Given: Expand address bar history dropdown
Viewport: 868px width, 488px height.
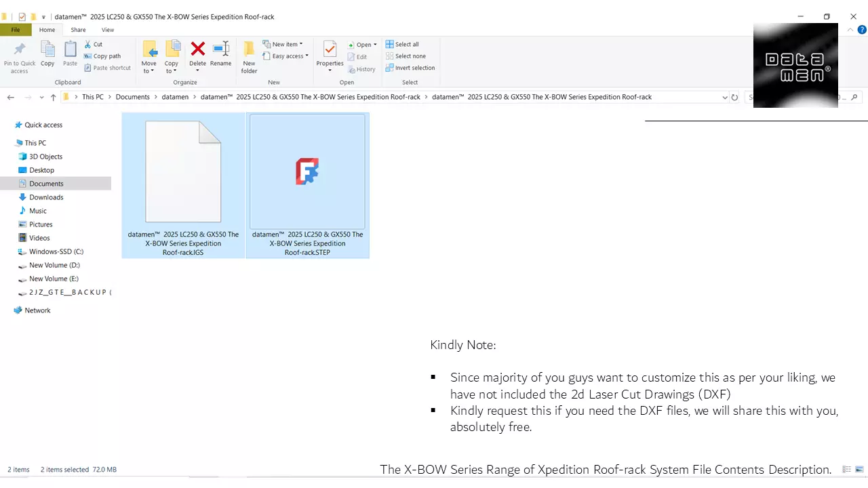Looking at the screenshot, I should click(x=724, y=98).
